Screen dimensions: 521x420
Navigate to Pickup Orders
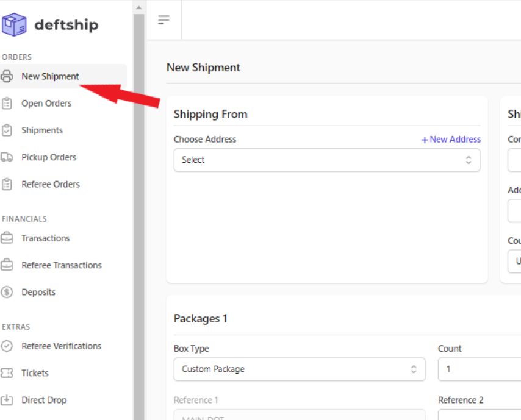[49, 157]
